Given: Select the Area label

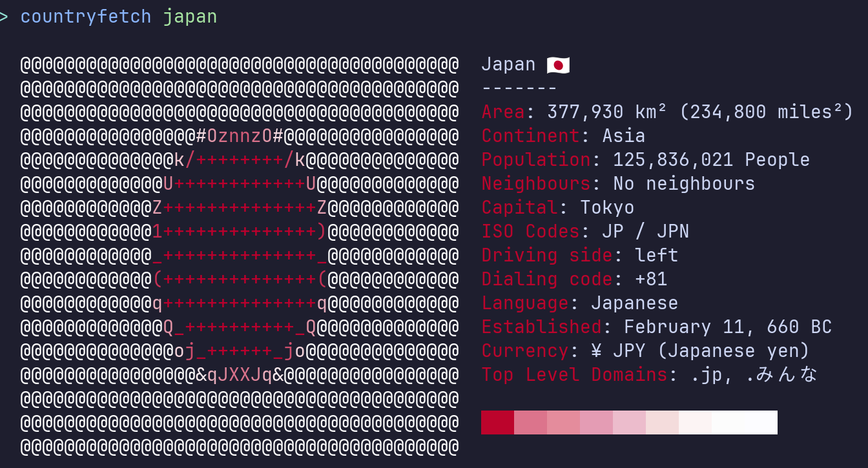Looking at the screenshot, I should [503, 111].
